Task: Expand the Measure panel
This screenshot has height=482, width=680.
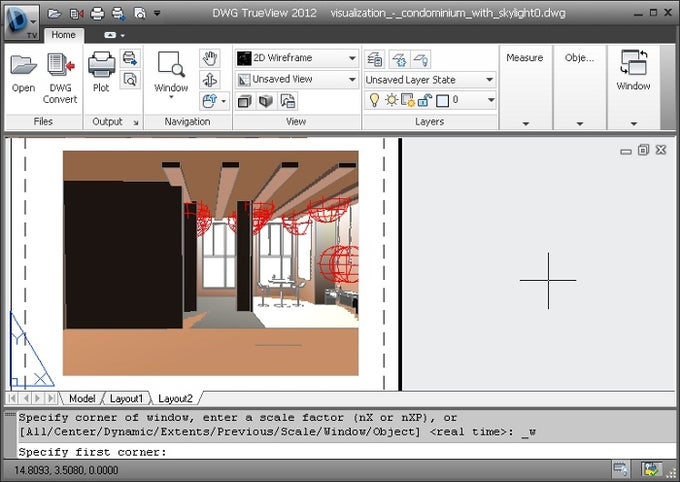Action: tap(524, 124)
